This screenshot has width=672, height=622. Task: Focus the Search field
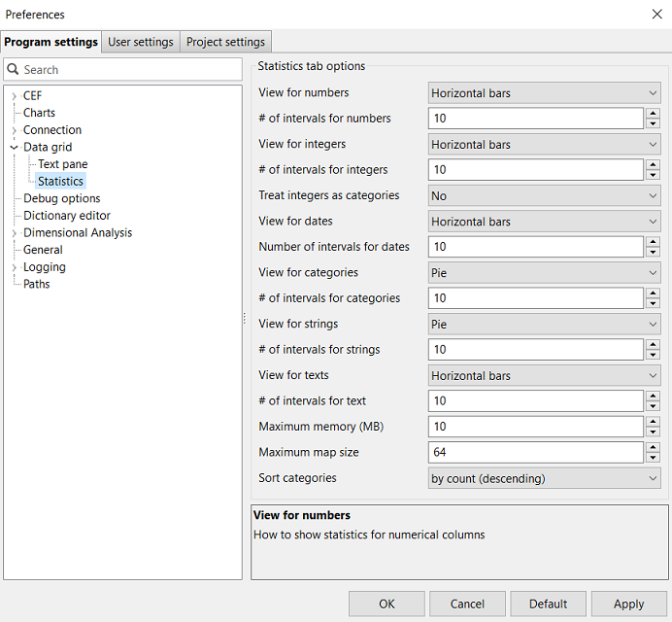pyautogui.click(x=123, y=70)
